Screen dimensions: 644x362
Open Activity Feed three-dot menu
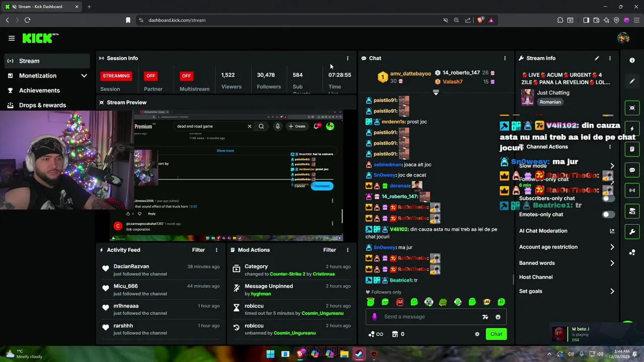pyautogui.click(x=217, y=250)
